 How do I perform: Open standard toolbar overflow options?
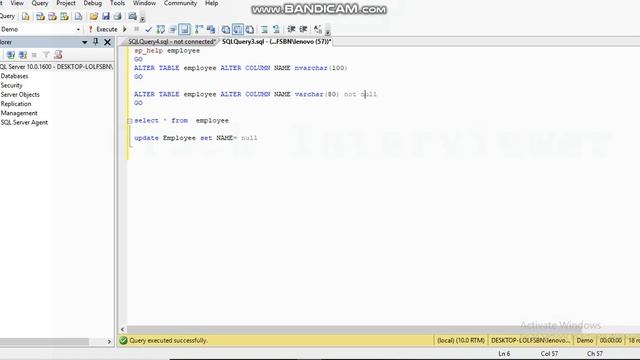click(142, 18)
